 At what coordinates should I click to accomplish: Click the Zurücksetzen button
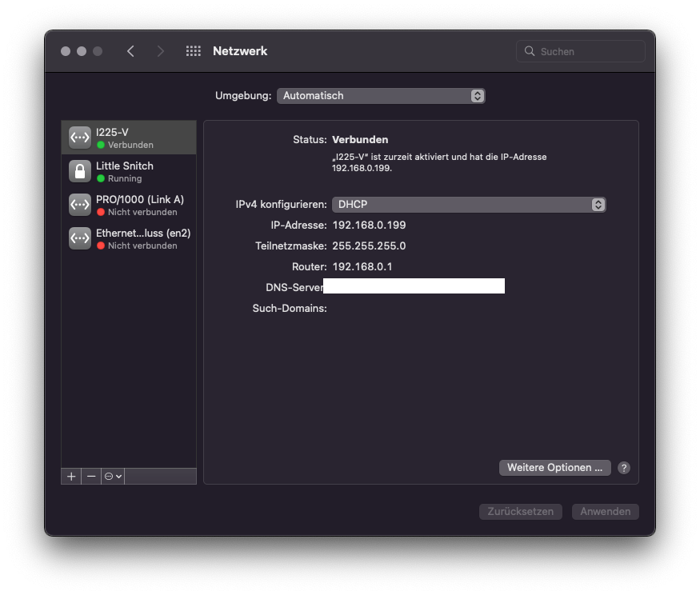[x=521, y=512]
